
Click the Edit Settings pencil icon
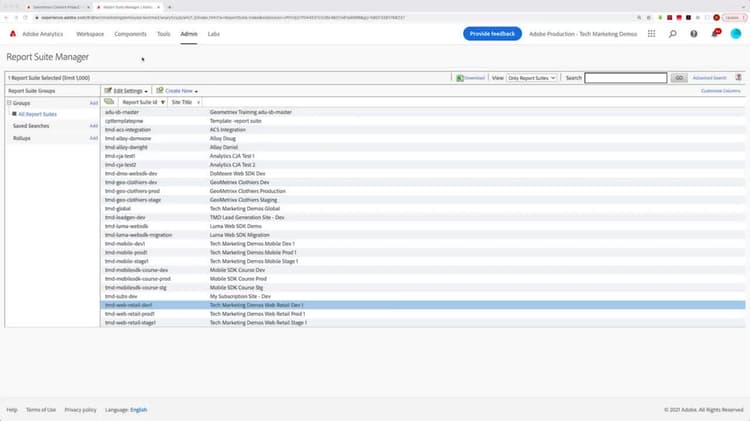click(x=108, y=90)
